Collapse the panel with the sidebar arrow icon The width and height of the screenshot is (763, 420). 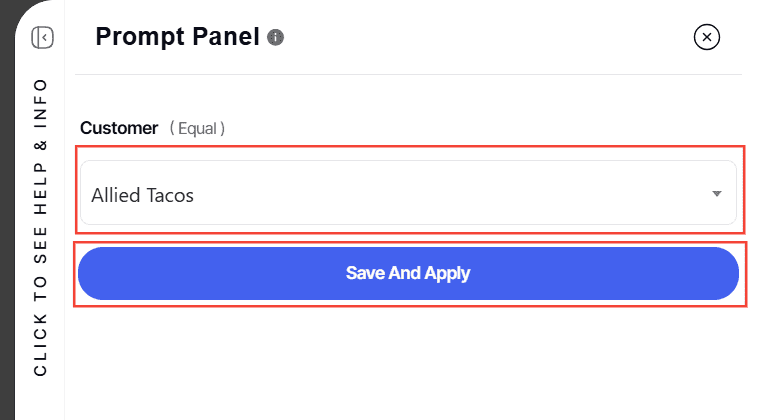(42, 38)
